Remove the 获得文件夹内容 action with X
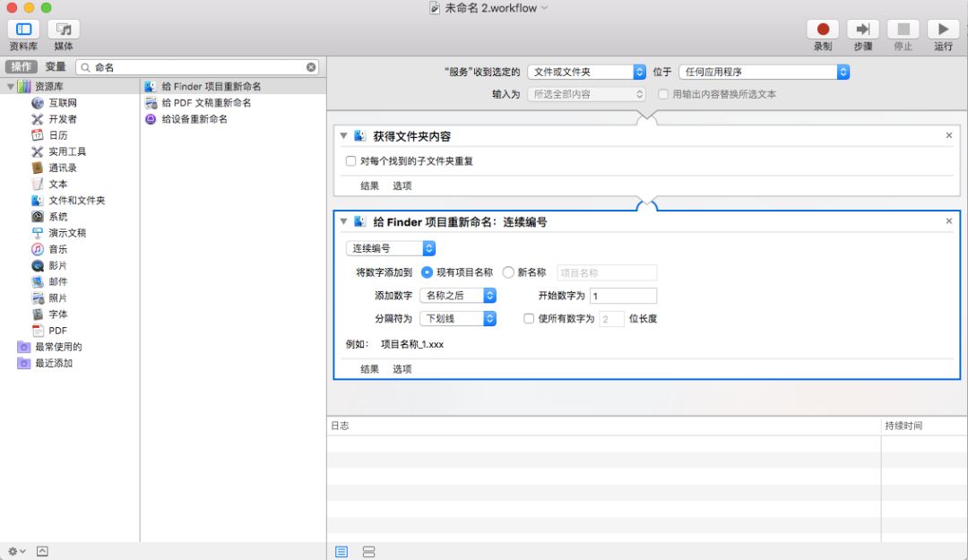The width and height of the screenshot is (968, 560). click(x=949, y=135)
